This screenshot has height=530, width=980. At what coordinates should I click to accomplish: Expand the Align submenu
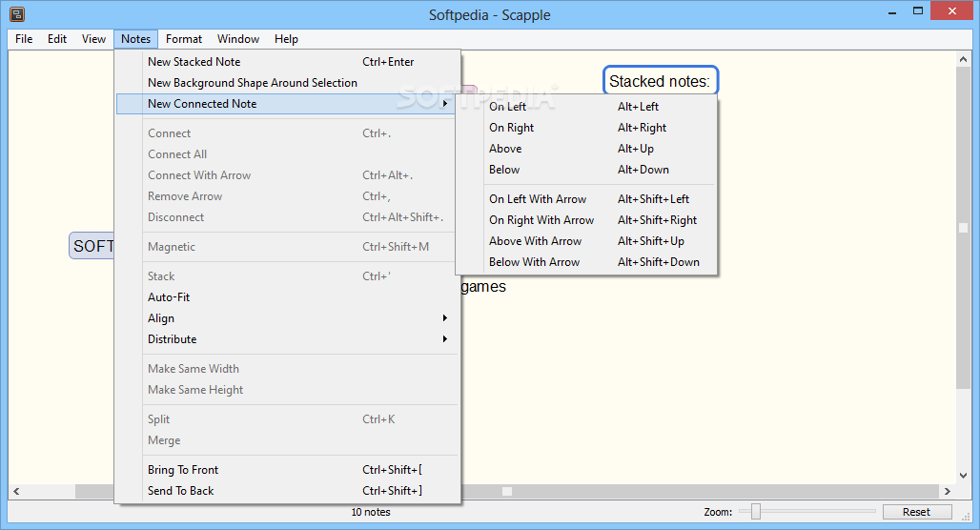click(288, 318)
